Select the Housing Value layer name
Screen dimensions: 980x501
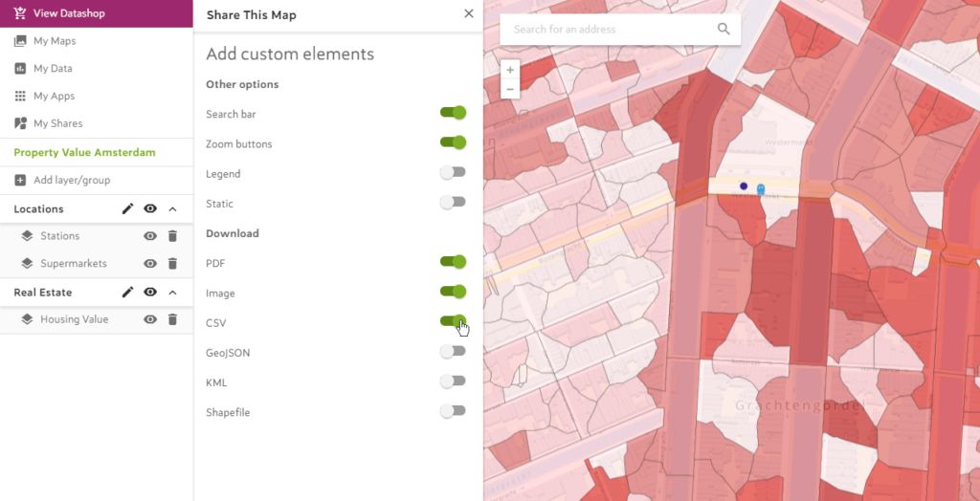(75, 319)
